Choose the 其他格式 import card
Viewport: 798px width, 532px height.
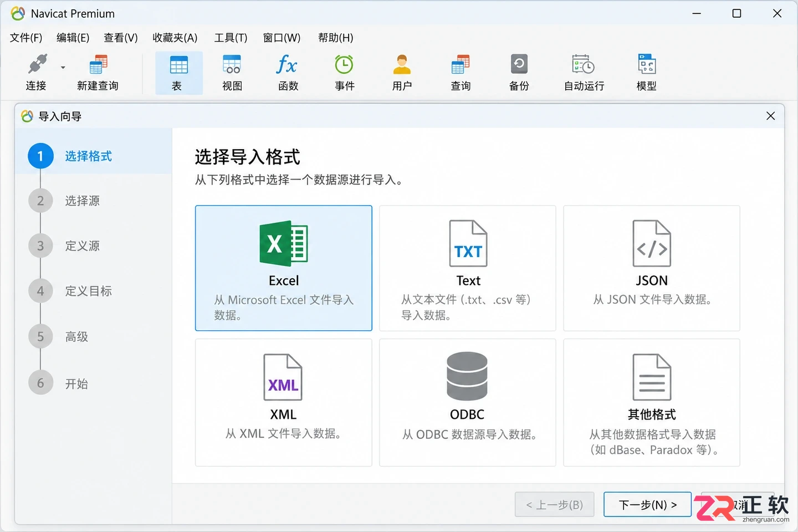[652, 403]
